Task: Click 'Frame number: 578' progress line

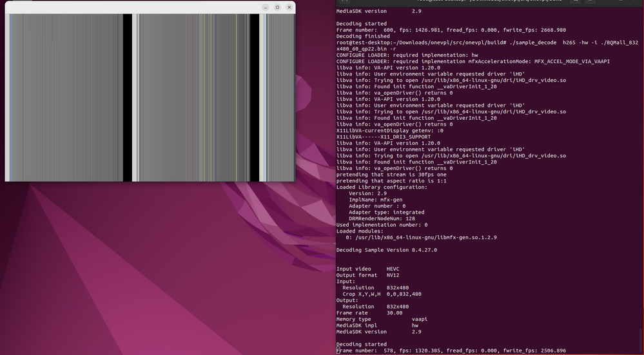Action: (451, 350)
